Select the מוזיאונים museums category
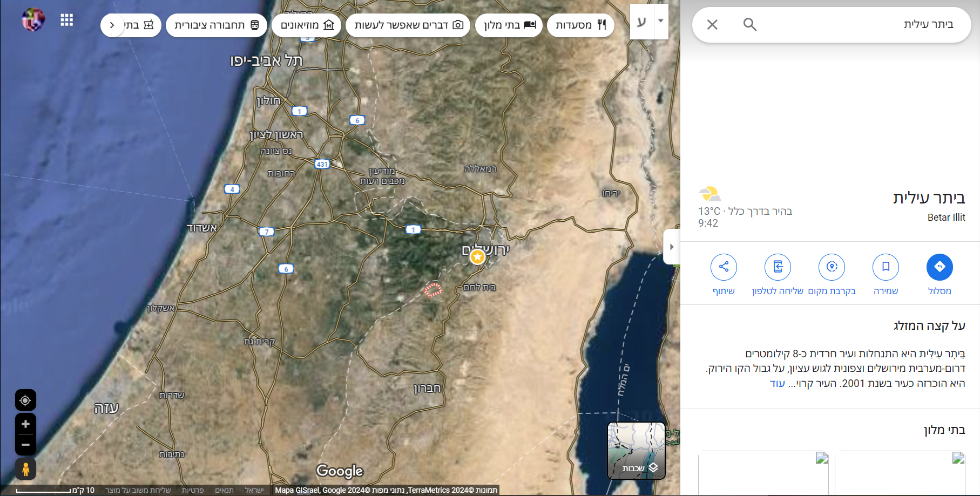 (306, 25)
